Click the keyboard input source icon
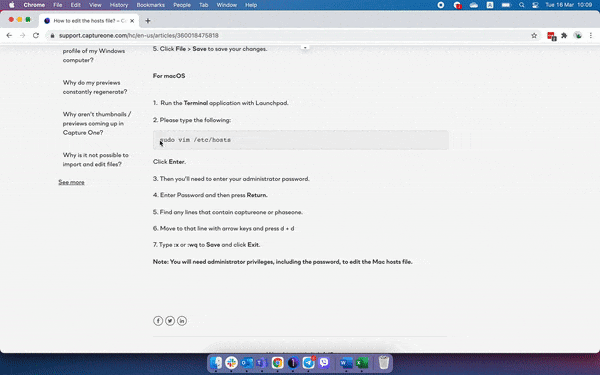The width and height of the screenshot is (600, 375). point(490,5)
